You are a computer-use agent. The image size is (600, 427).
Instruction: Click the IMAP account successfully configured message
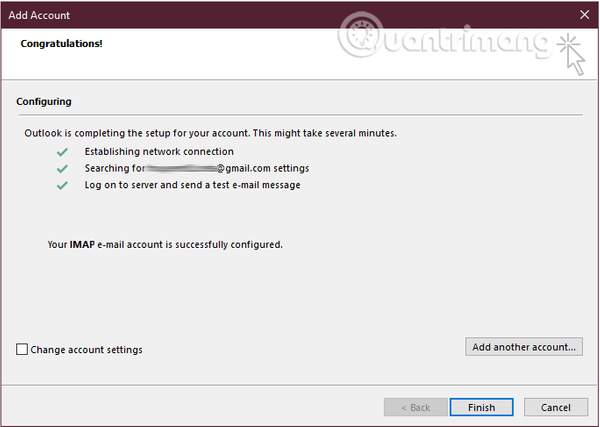click(165, 244)
